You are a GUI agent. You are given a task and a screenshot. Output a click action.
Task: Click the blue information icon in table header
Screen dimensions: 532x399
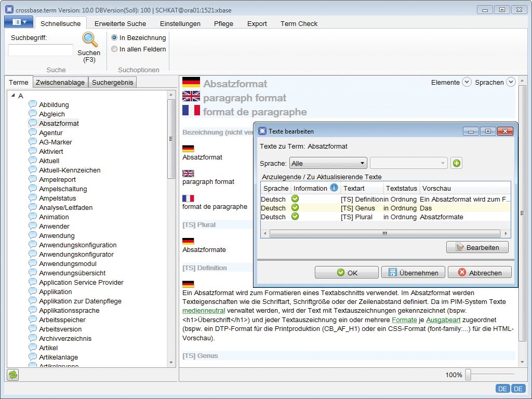pyautogui.click(x=334, y=188)
